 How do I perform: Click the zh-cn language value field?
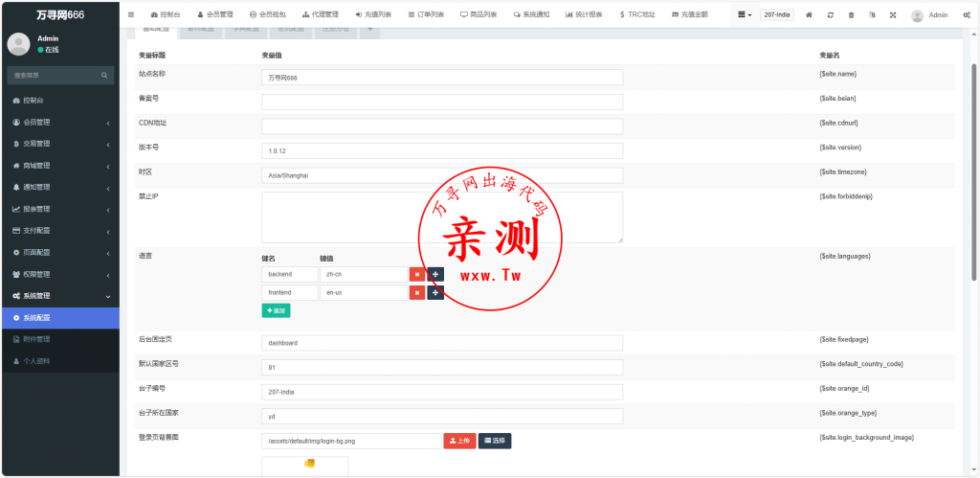(363, 275)
